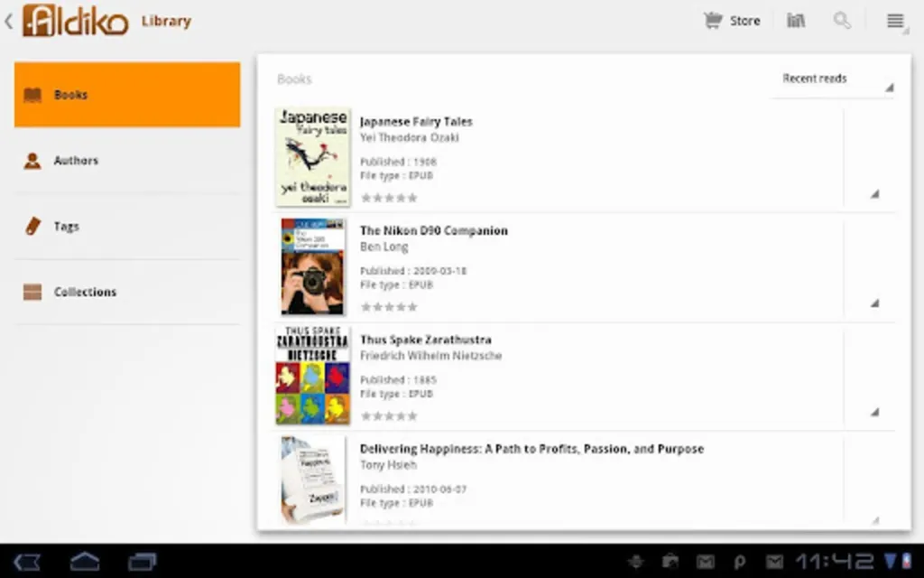Select the Collections shelf icon
Image resolution: width=924 pixels, height=578 pixels.
(x=32, y=292)
